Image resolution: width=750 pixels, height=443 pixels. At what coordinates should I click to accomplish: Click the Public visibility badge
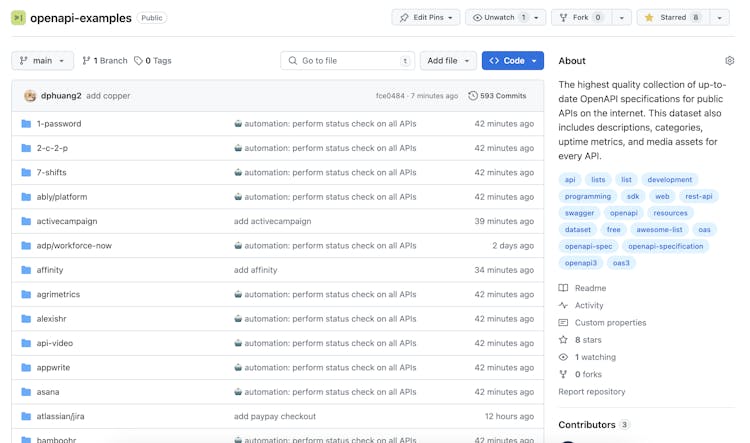point(152,18)
